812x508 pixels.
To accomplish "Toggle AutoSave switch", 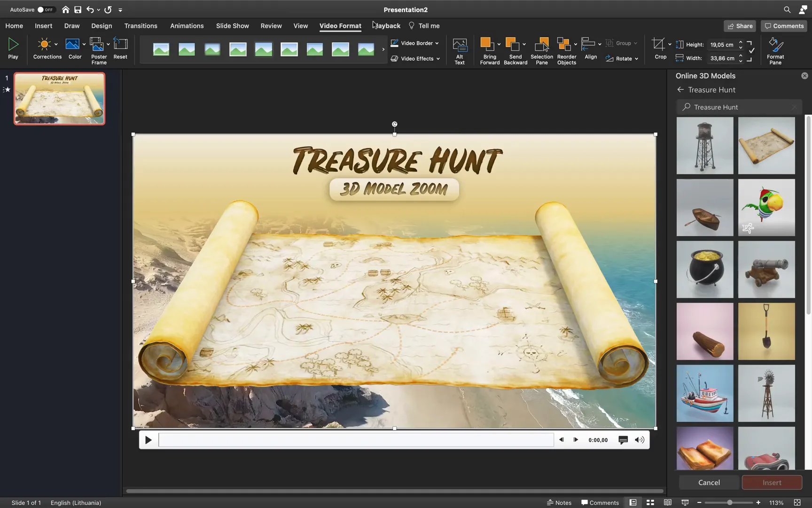I will [x=46, y=9].
